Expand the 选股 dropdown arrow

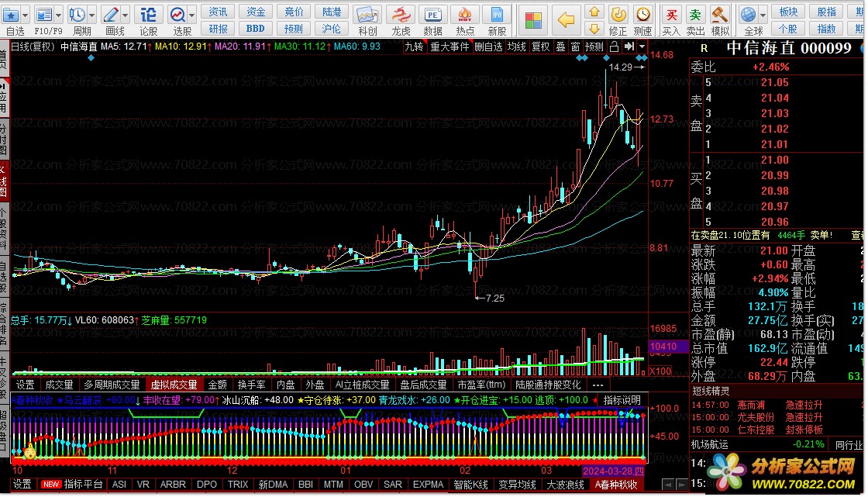[x=191, y=15]
